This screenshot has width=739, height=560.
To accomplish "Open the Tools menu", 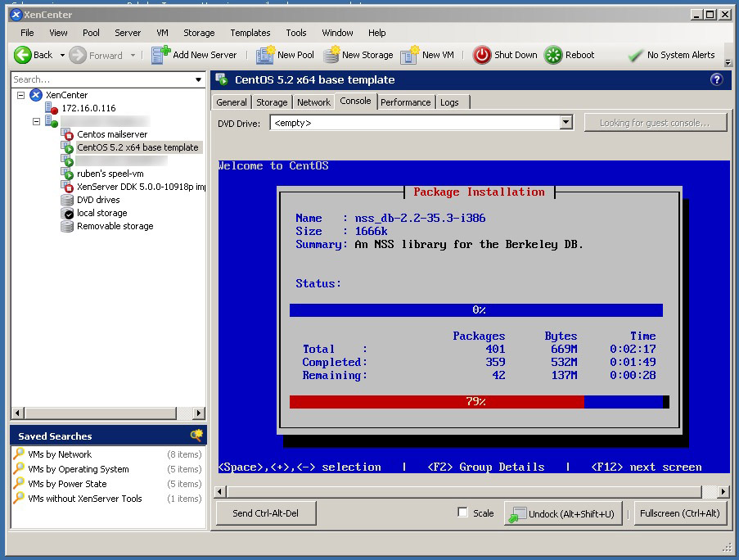I will coord(296,33).
